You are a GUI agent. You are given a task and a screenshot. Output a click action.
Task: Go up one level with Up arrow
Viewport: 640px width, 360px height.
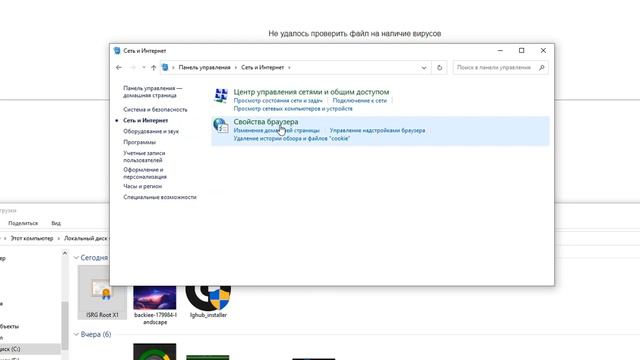pos(153,67)
